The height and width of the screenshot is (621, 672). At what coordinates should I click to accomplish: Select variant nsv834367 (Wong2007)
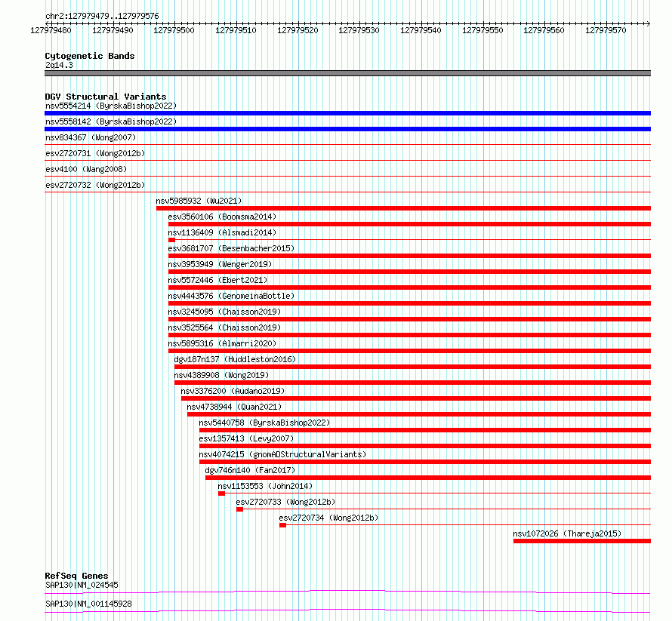(x=91, y=137)
